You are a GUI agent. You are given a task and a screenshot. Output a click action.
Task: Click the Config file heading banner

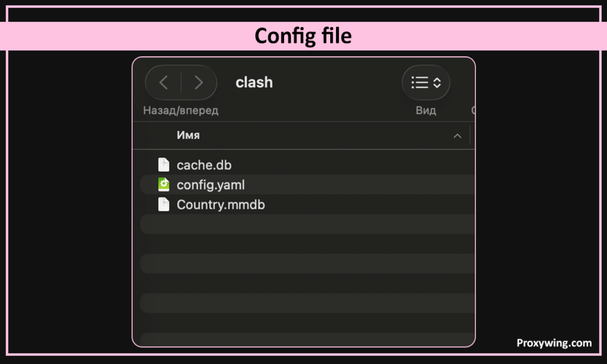coord(303,36)
